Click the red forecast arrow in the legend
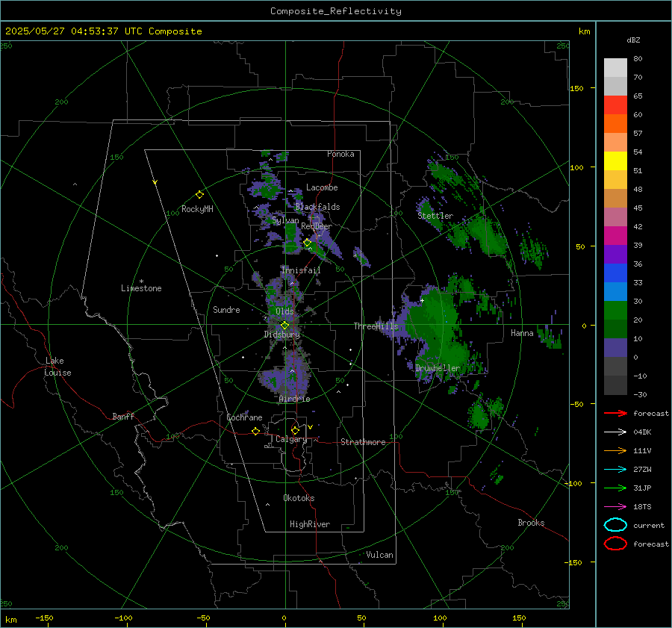The image size is (672, 628). [615, 413]
